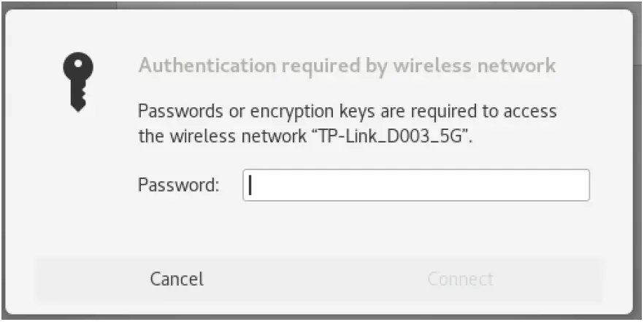Connect to the TP-Link_D003_5G network

point(460,279)
